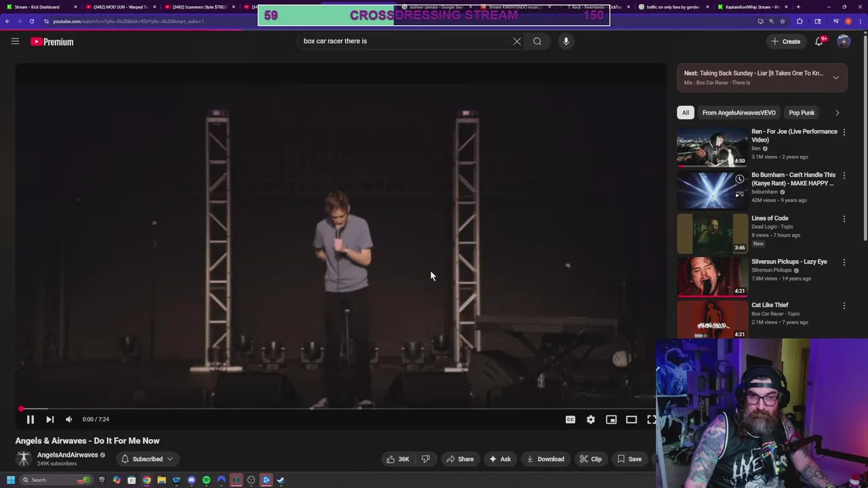The width and height of the screenshot is (868, 488).
Task: Reload the page
Action: [x=31, y=21]
